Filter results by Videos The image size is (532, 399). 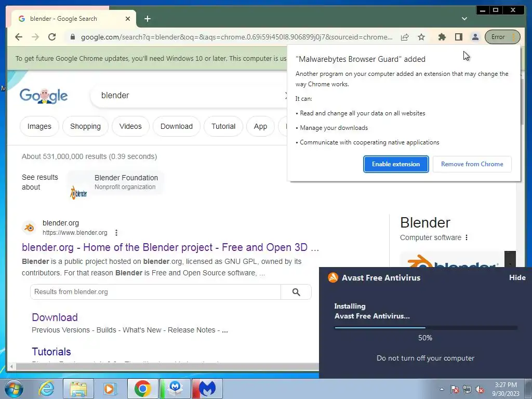[130, 126]
